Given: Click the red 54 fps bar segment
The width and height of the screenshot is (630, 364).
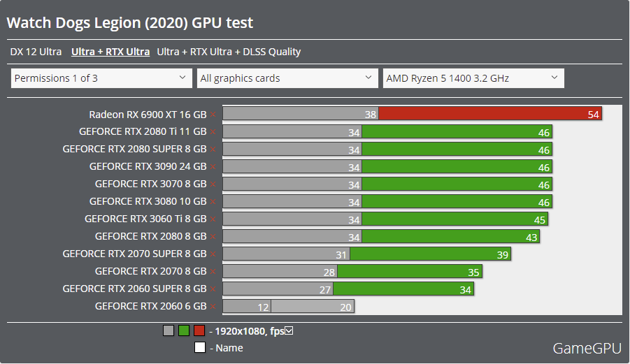Looking at the screenshot, I should coord(489,115).
